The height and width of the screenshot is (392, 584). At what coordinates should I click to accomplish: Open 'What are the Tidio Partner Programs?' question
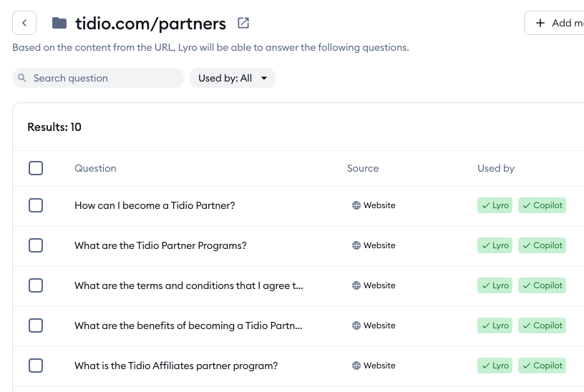pos(160,245)
